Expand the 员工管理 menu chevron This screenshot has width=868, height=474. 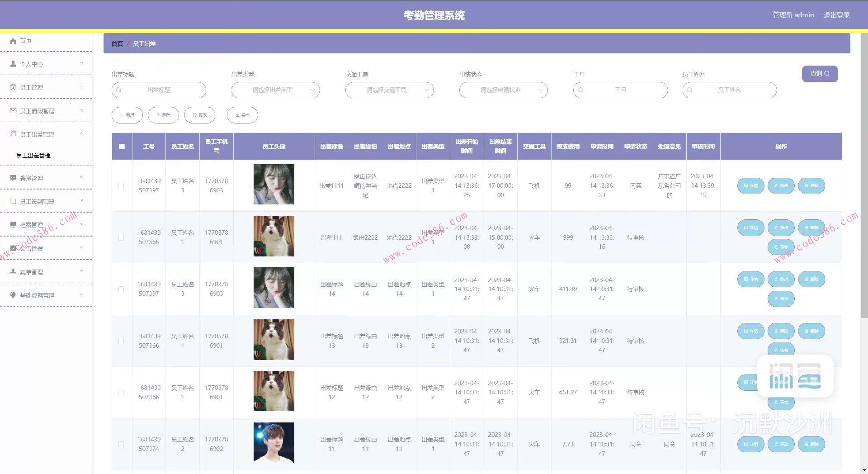point(81,86)
